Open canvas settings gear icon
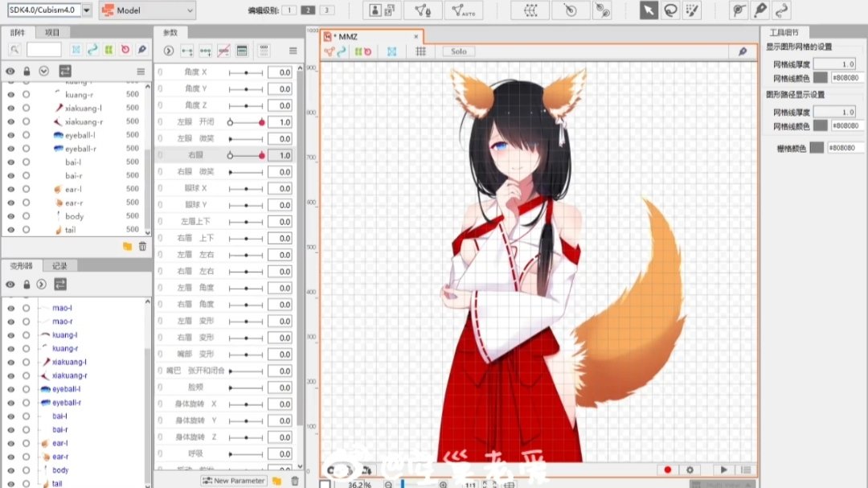Image resolution: width=868 pixels, height=488 pixels. pos(690,470)
